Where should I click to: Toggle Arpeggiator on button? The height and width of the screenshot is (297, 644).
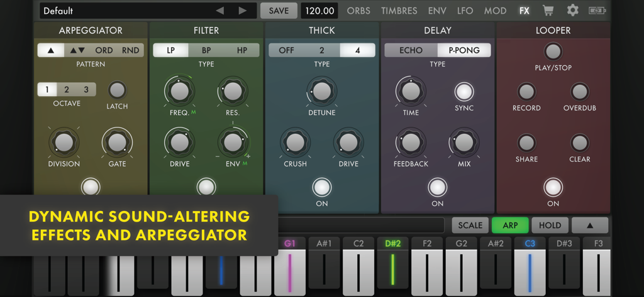tap(91, 186)
